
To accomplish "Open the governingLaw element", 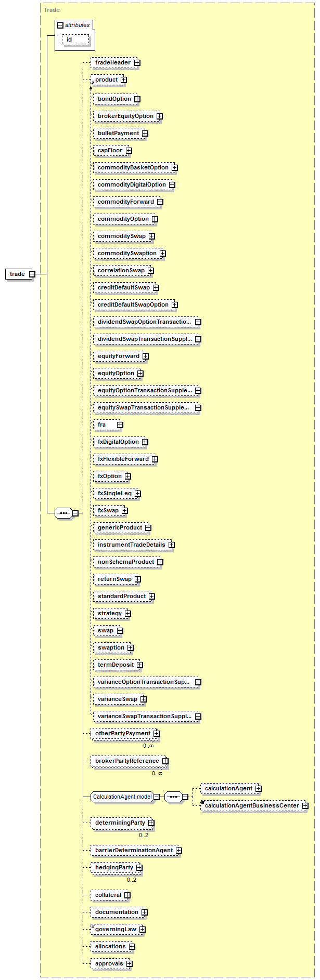I will tap(116, 929).
